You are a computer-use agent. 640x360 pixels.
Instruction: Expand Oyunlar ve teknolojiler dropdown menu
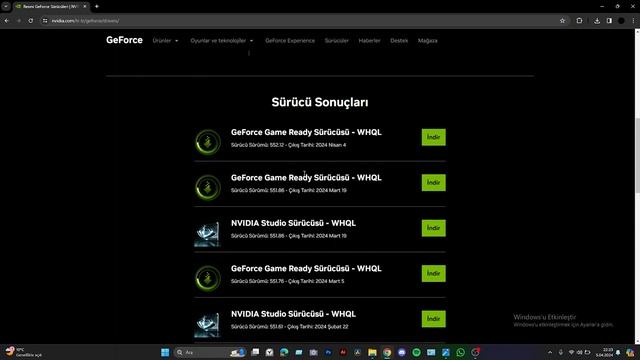(222, 40)
